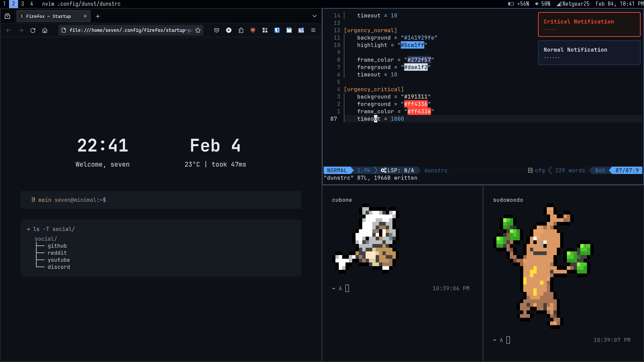Go forward in Firefox history
The width and height of the screenshot is (644, 362).
[21, 30]
